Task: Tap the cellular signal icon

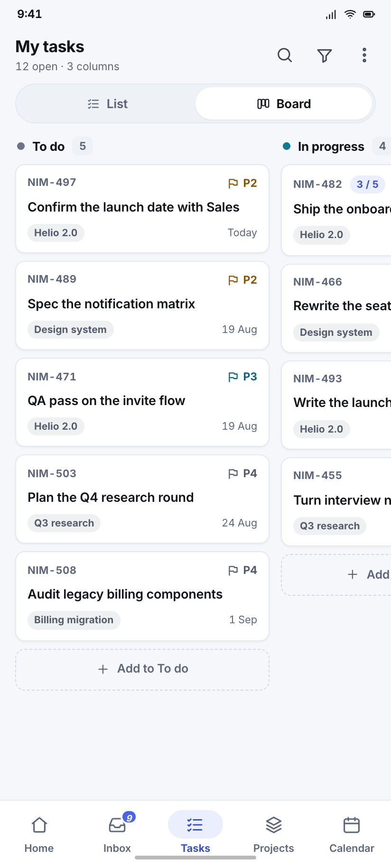Action: [331, 15]
